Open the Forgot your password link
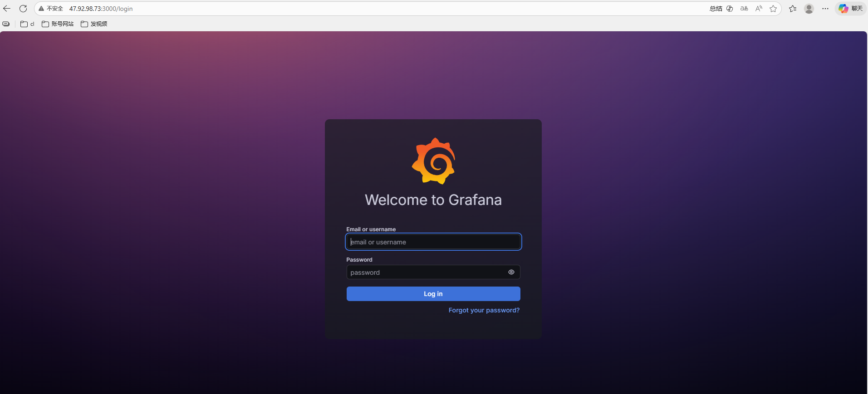 (484, 310)
